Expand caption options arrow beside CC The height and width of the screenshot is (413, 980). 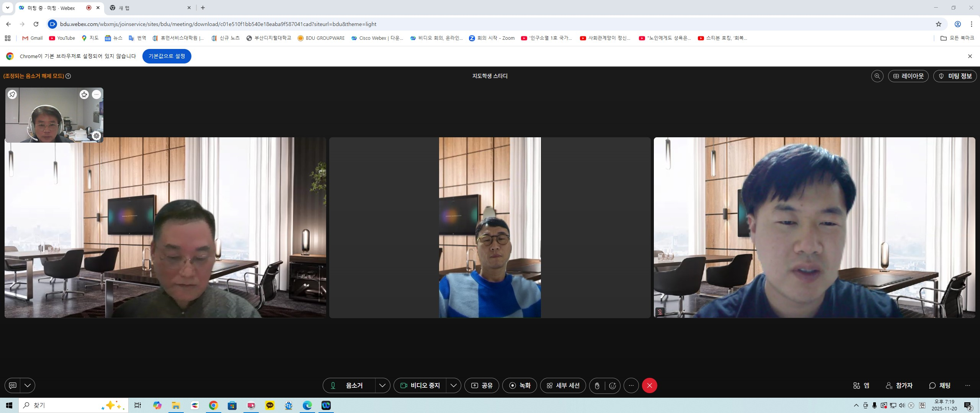tap(28, 385)
